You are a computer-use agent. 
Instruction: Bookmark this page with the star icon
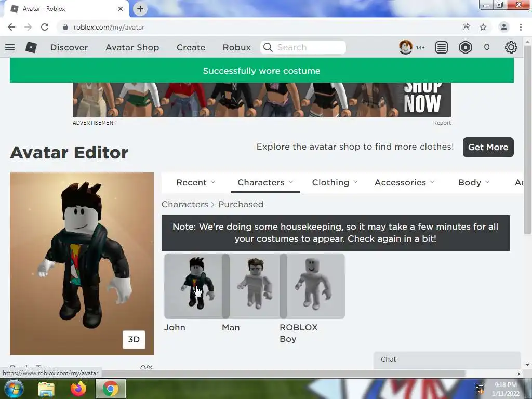[x=483, y=27]
